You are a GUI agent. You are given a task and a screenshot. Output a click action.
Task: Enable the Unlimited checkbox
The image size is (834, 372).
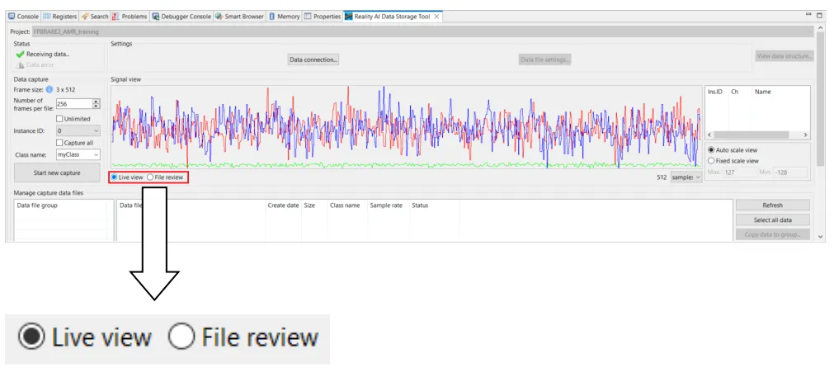(60, 119)
